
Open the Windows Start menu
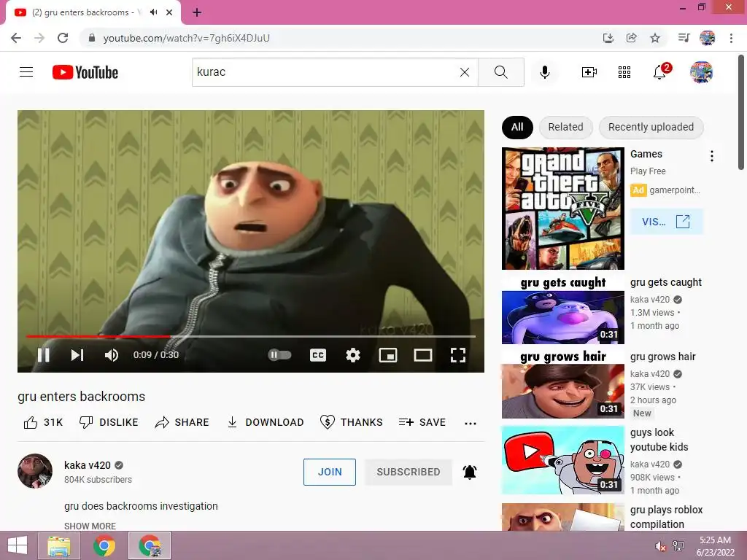18,545
